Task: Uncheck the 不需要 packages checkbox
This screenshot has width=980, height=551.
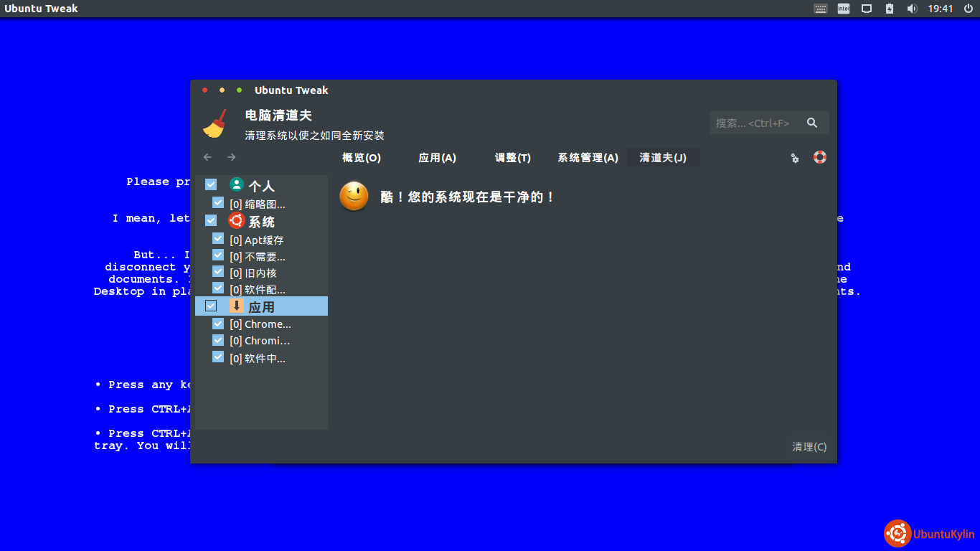Action: 218,255
